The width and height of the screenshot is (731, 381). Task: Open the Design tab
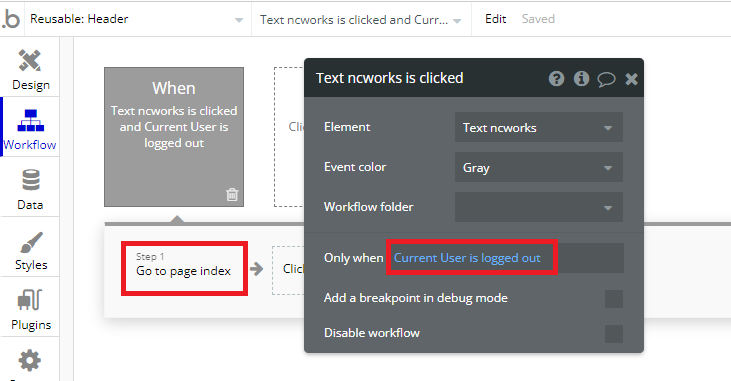30,70
